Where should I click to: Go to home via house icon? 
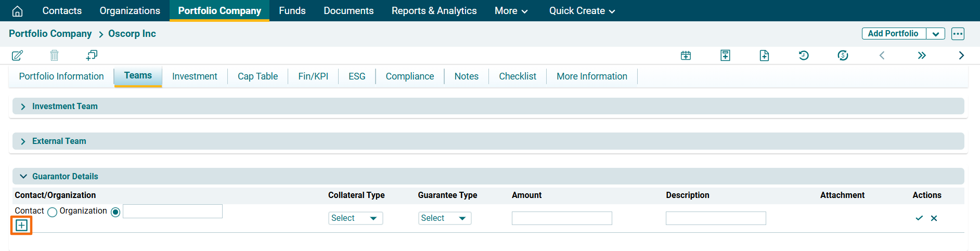point(17,11)
